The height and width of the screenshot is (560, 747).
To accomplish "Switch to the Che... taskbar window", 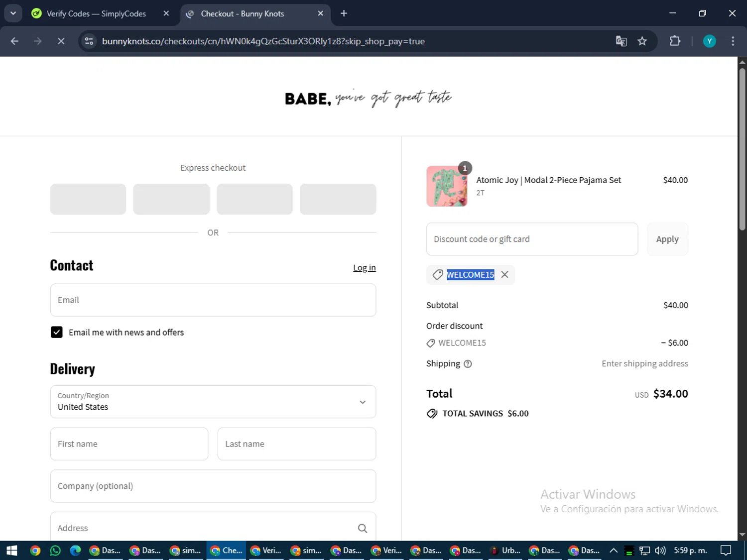I will (226, 551).
